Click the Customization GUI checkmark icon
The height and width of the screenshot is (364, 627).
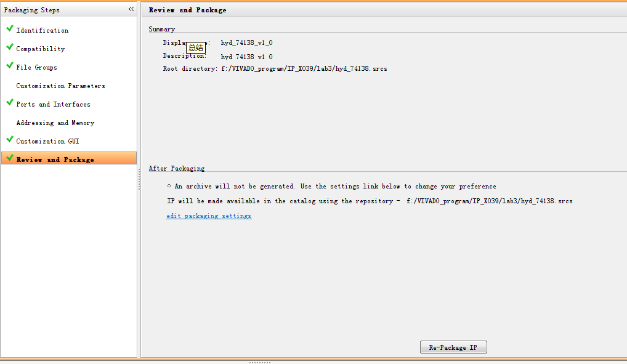pos(9,140)
